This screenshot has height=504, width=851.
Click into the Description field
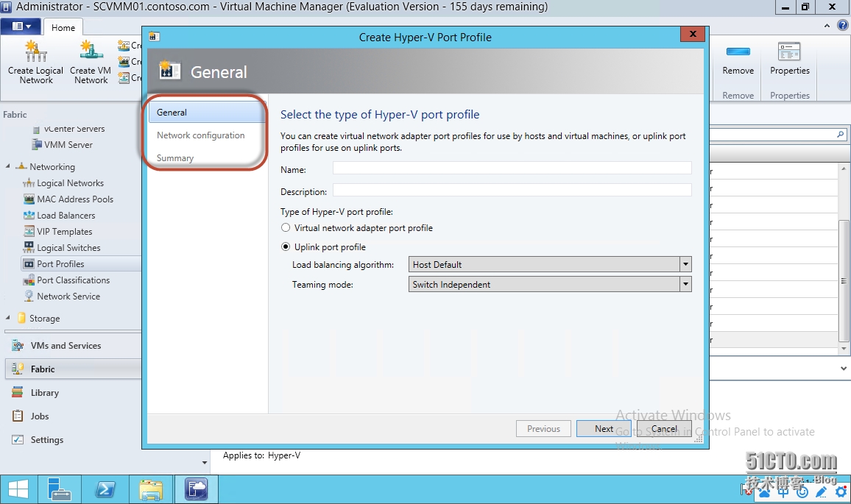point(512,191)
